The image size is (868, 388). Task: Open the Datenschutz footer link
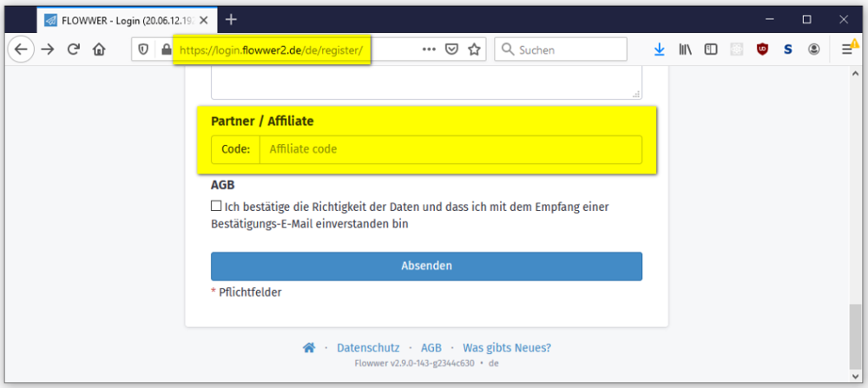coord(370,348)
